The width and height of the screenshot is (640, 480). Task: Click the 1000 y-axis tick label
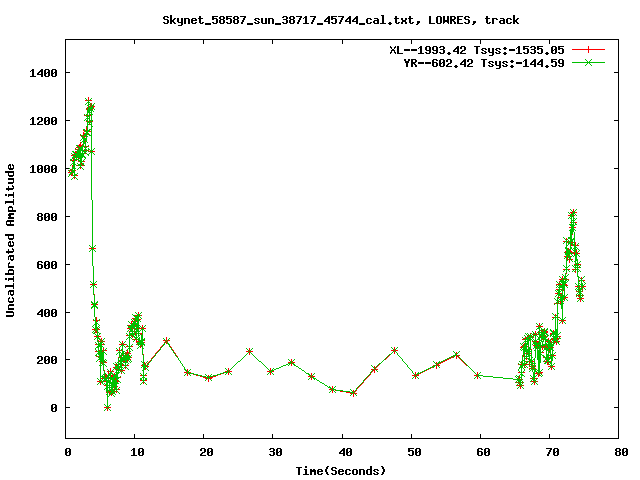click(43, 169)
